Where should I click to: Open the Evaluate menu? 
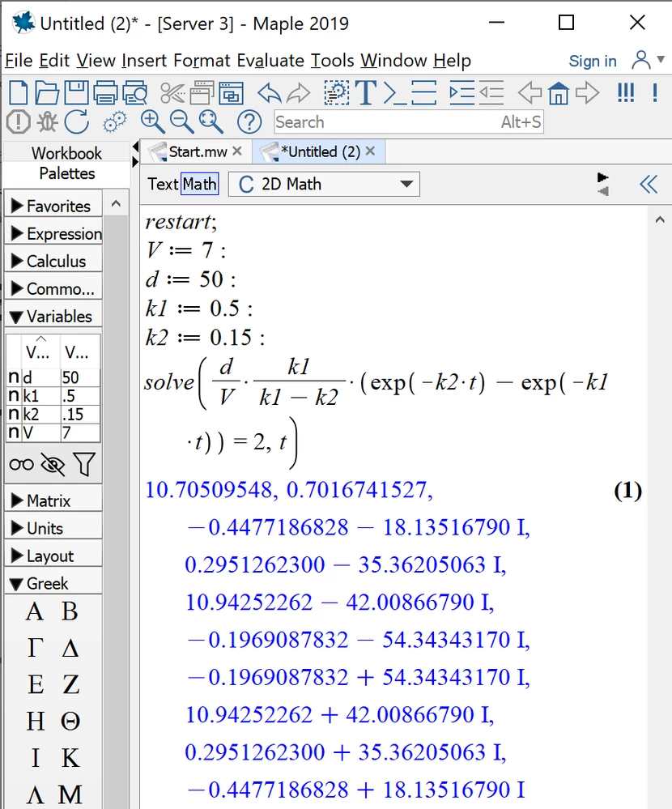(270, 61)
